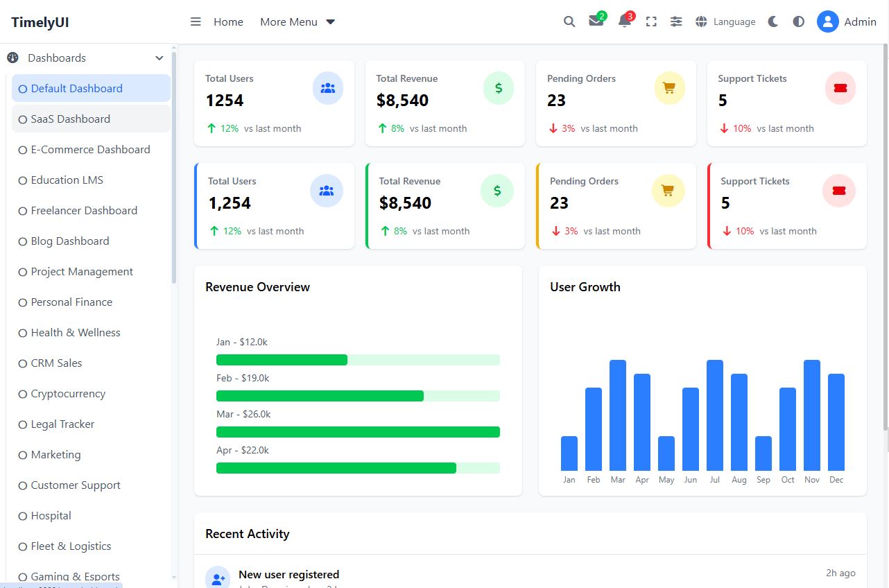Click the Total Users people icon
The image size is (889, 588).
pos(328,89)
